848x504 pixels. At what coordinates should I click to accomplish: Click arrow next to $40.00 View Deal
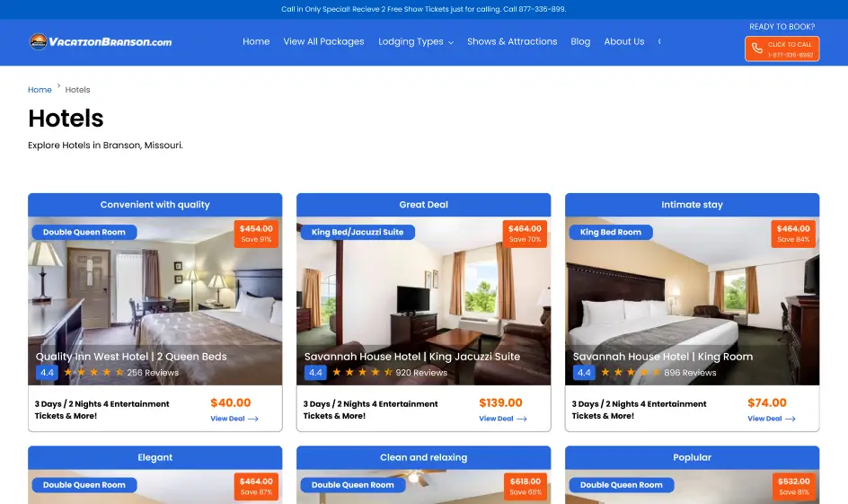coord(253,419)
